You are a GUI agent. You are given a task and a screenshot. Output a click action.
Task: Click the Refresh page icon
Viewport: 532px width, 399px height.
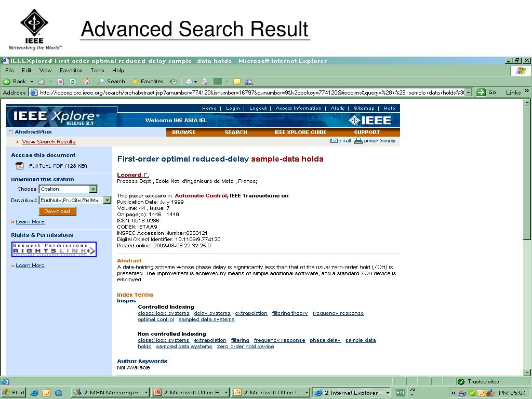(x=73, y=82)
